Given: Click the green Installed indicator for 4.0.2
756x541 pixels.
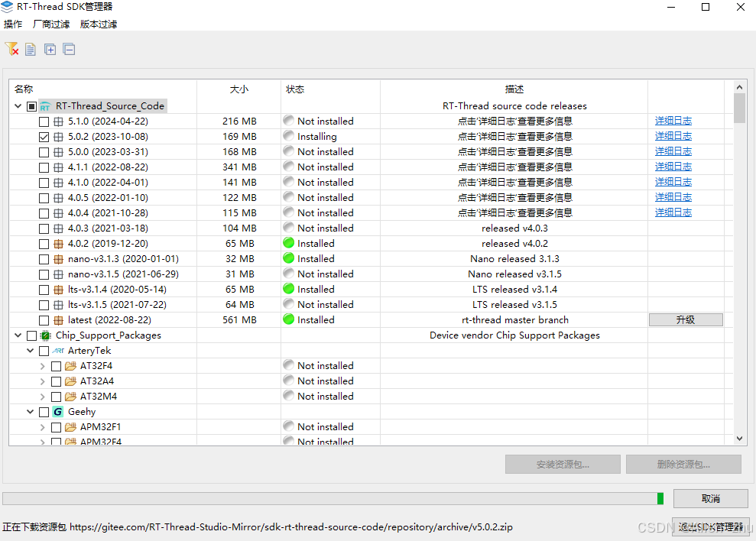Looking at the screenshot, I should (x=289, y=242).
